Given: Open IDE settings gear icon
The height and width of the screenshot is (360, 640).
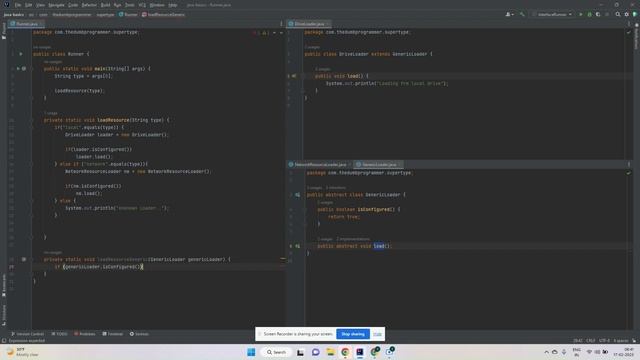Looking at the screenshot, I should 627,14.
